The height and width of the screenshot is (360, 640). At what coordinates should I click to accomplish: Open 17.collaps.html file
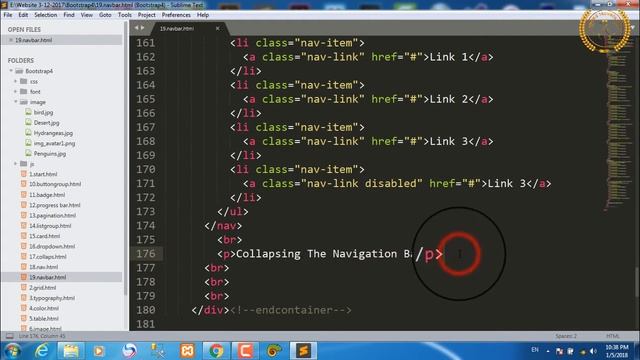48,256
